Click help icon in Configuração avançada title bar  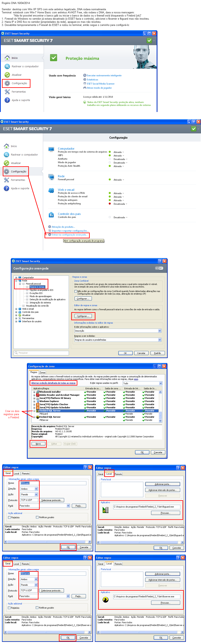(160, 261)
